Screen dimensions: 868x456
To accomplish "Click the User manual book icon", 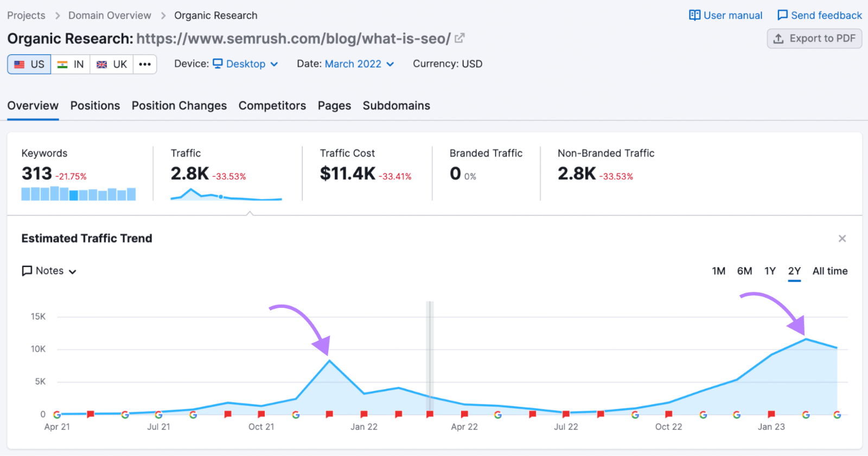I will 694,15.
